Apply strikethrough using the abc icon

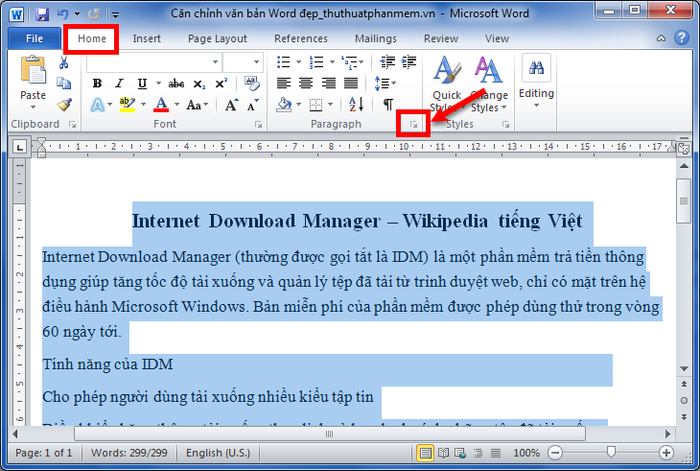point(176,83)
